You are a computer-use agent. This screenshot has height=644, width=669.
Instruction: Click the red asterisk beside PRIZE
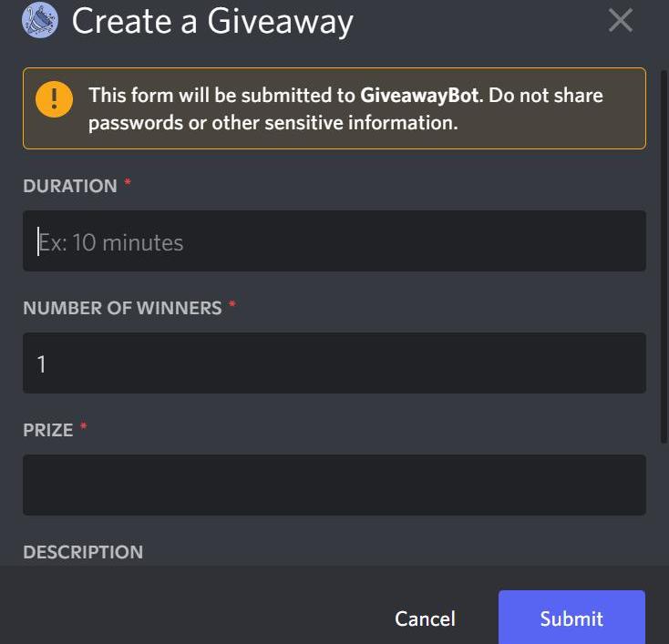pyautogui.click(x=83, y=426)
